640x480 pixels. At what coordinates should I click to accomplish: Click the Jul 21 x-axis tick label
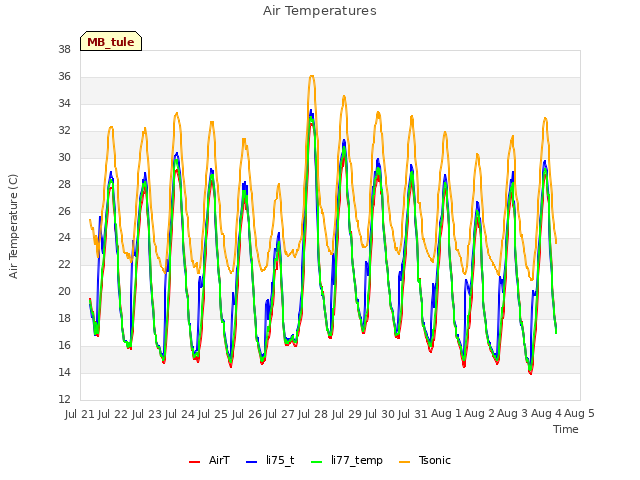(x=80, y=414)
